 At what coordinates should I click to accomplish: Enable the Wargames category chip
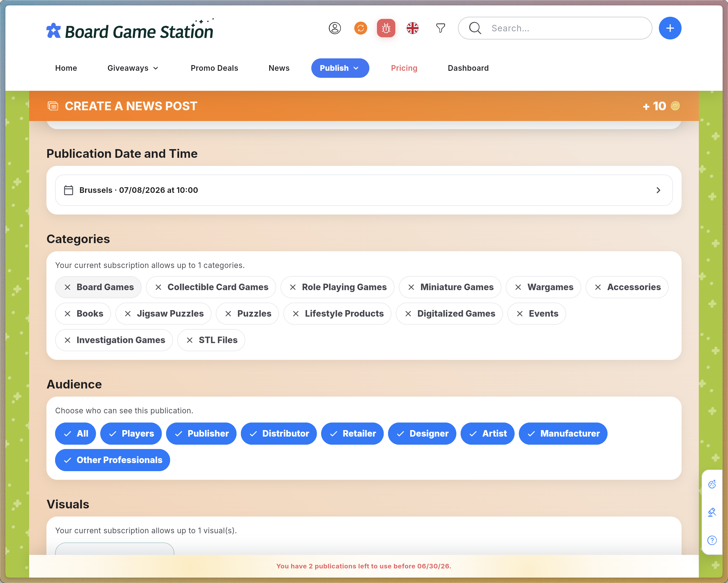[543, 287]
